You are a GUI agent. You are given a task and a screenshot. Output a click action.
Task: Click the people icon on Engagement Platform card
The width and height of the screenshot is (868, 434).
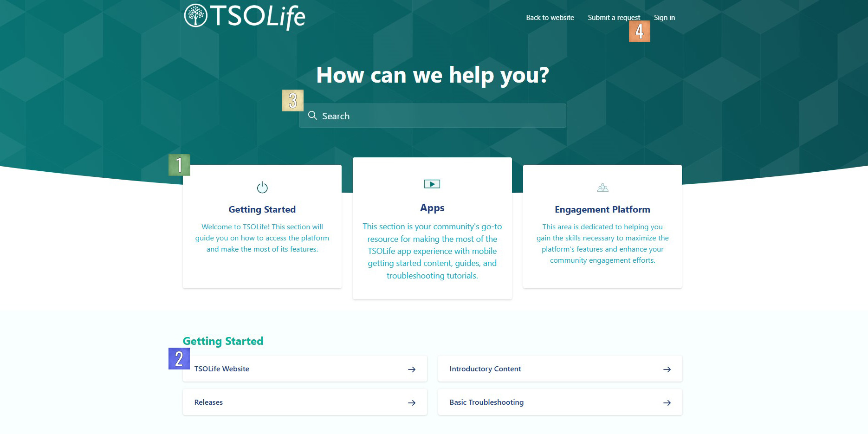tap(602, 188)
